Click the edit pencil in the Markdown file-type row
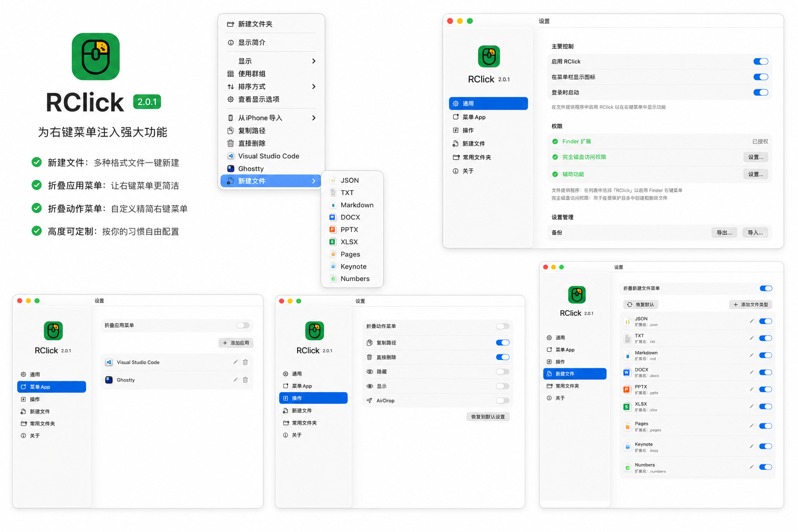Image resolution: width=798 pixels, height=532 pixels. [751, 355]
